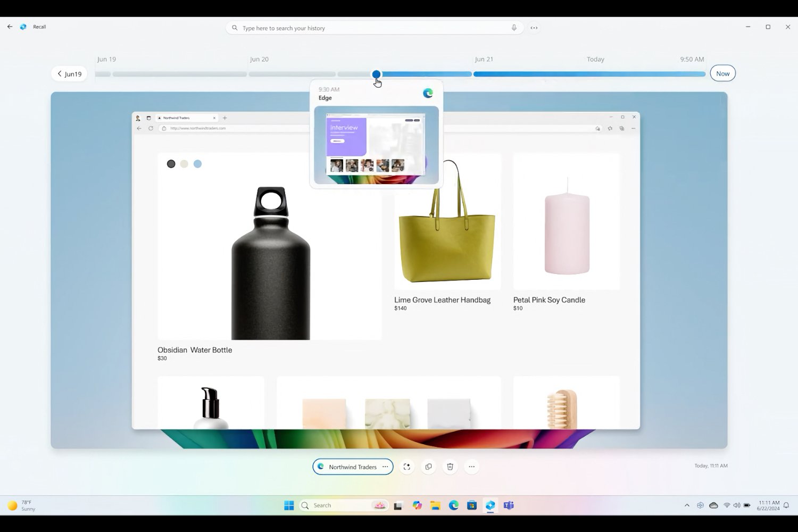798x532 pixels.
Task: Open the Lime Grove Leather Handbag title
Action: click(442, 300)
